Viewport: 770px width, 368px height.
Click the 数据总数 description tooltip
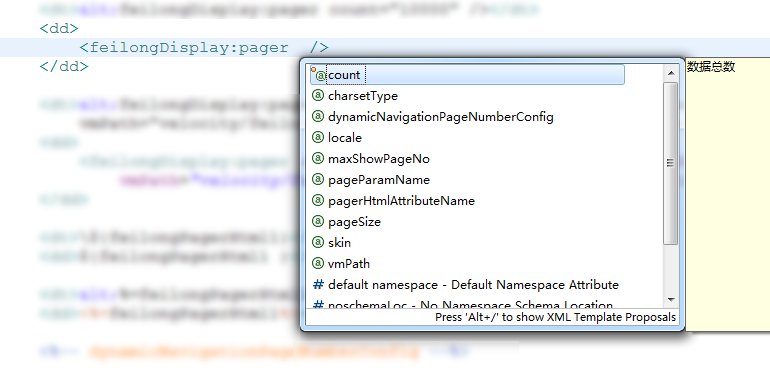tap(711, 67)
